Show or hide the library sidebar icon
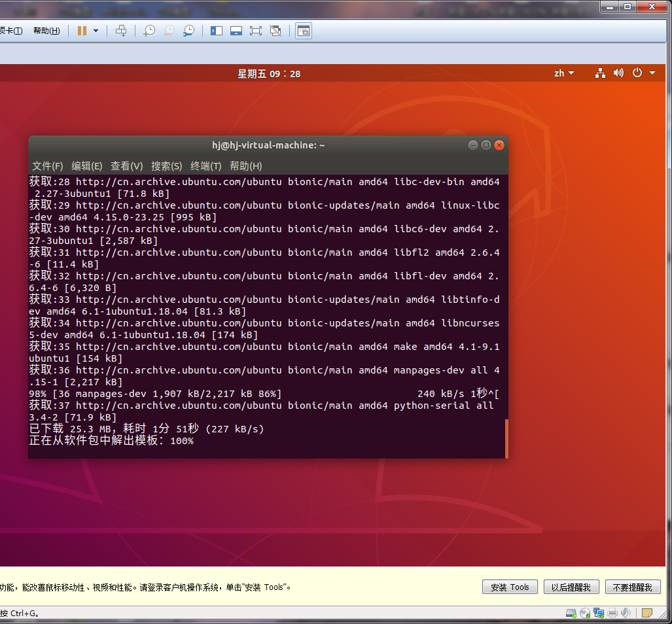The image size is (672, 624). click(217, 31)
